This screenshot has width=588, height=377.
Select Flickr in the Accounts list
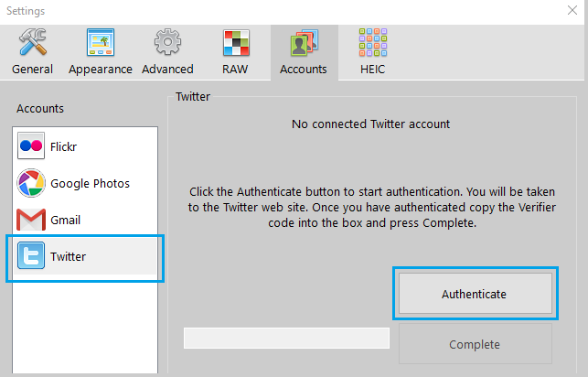[x=85, y=146]
